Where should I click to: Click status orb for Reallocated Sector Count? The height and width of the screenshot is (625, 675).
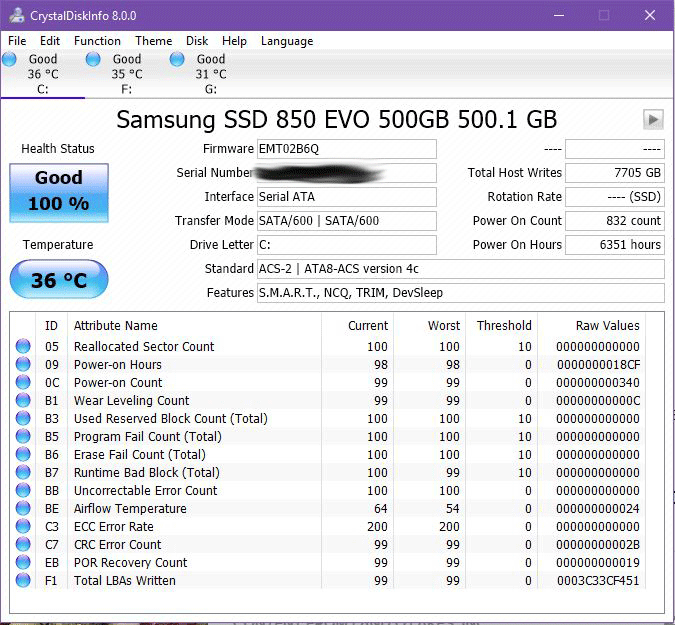pyautogui.click(x=23, y=346)
